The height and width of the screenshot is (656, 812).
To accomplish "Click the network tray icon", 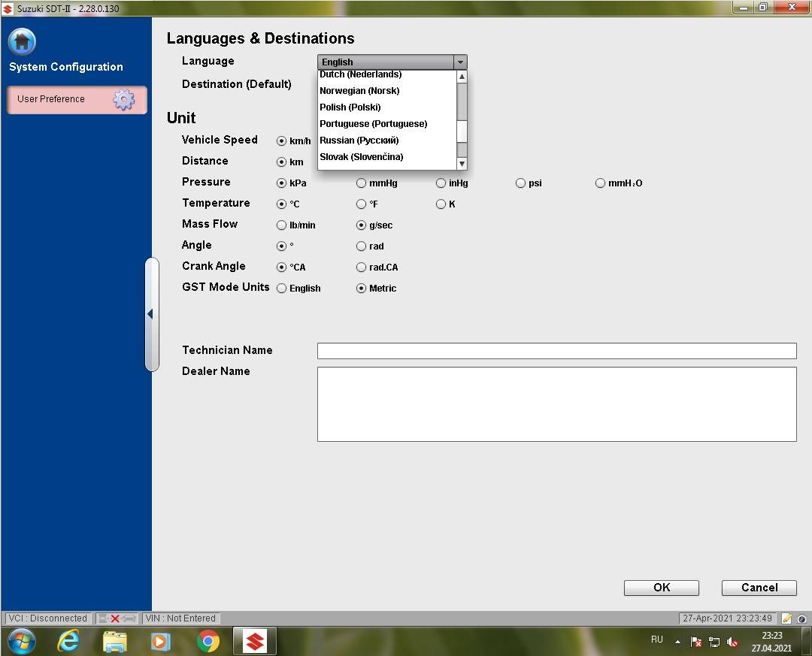I will tap(714, 642).
